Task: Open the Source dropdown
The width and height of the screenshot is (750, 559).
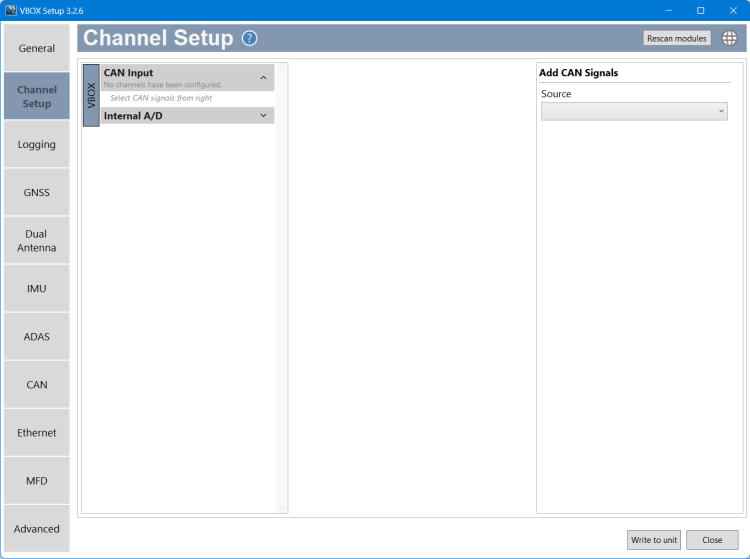Action: click(634, 111)
